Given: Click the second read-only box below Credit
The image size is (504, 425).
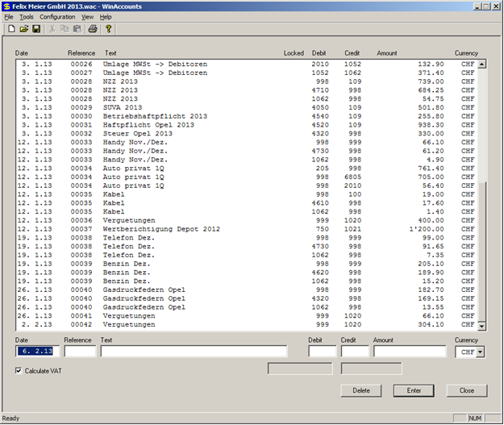Looking at the screenshot, I should coord(371,369).
